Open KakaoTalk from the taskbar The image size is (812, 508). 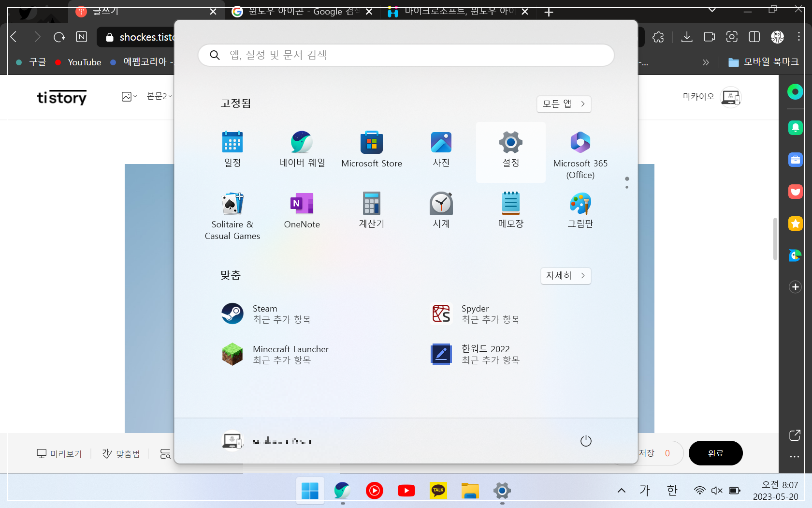[438, 491]
